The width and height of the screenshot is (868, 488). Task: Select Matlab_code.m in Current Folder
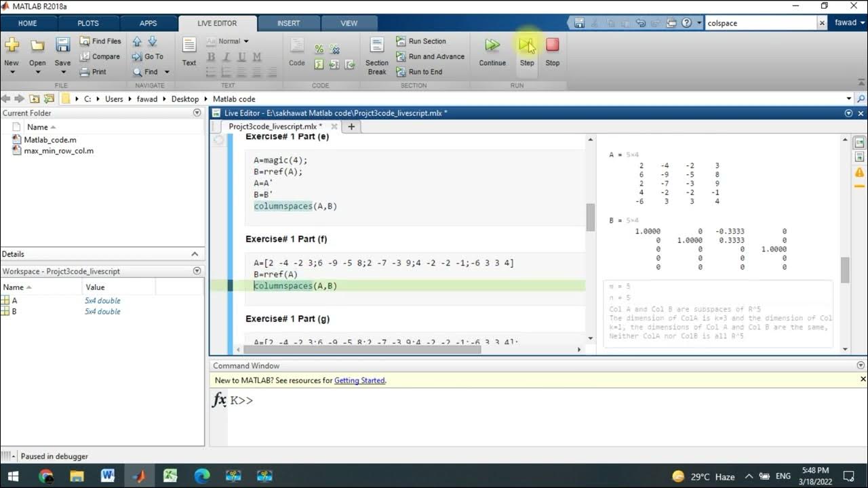click(x=50, y=140)
